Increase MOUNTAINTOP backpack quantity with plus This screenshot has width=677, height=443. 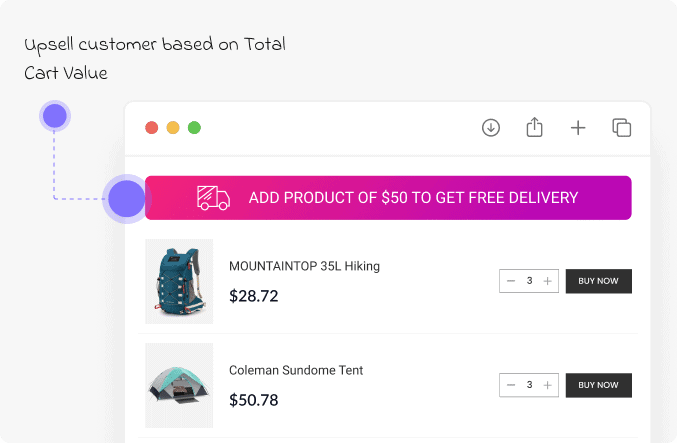(547, 281)
